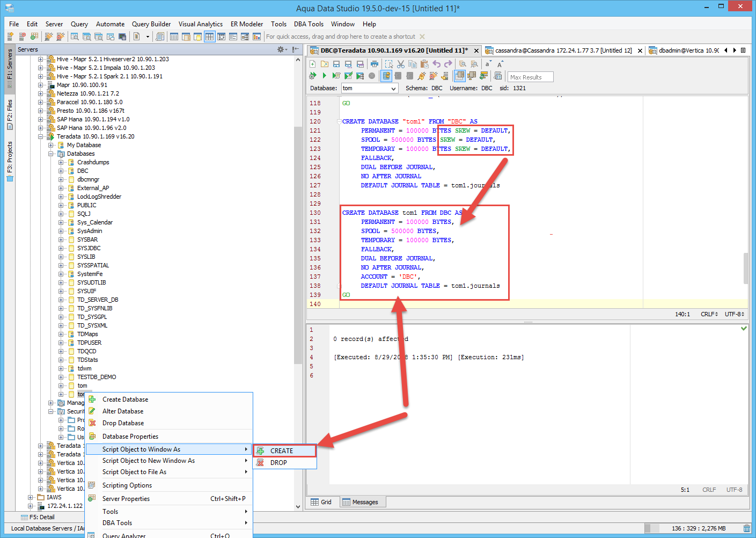Toggle the grid results layout icon
756x538 pixels.
coord(460,76)
